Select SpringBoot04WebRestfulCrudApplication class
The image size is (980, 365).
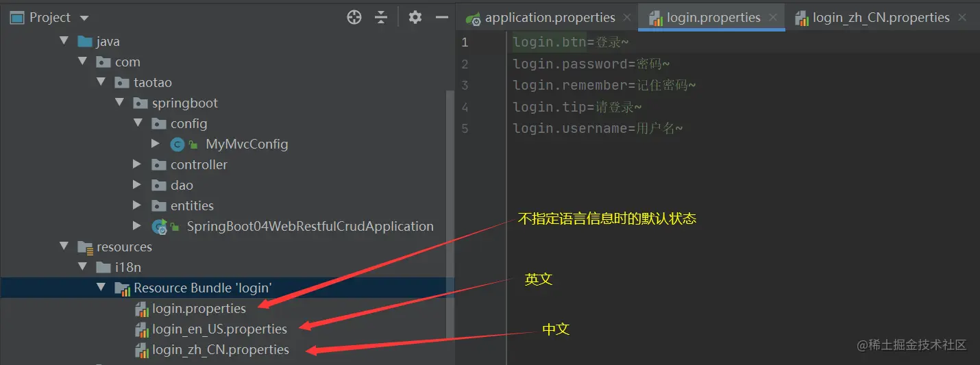[310, 227]
